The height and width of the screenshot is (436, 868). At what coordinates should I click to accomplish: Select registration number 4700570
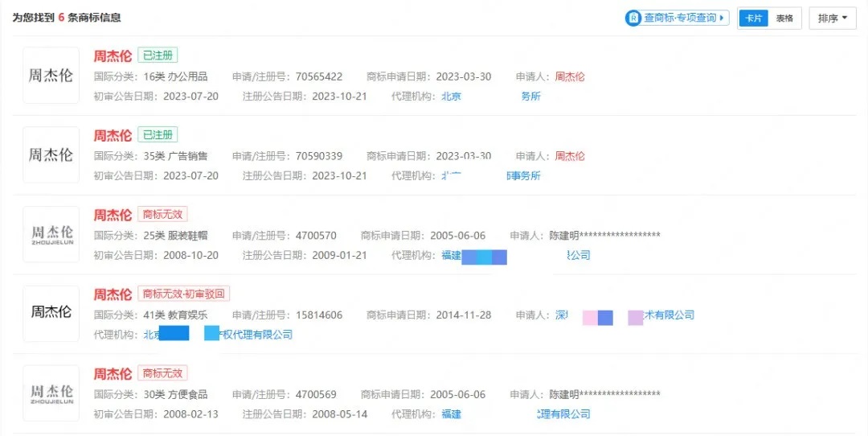[x=316, y=236]
